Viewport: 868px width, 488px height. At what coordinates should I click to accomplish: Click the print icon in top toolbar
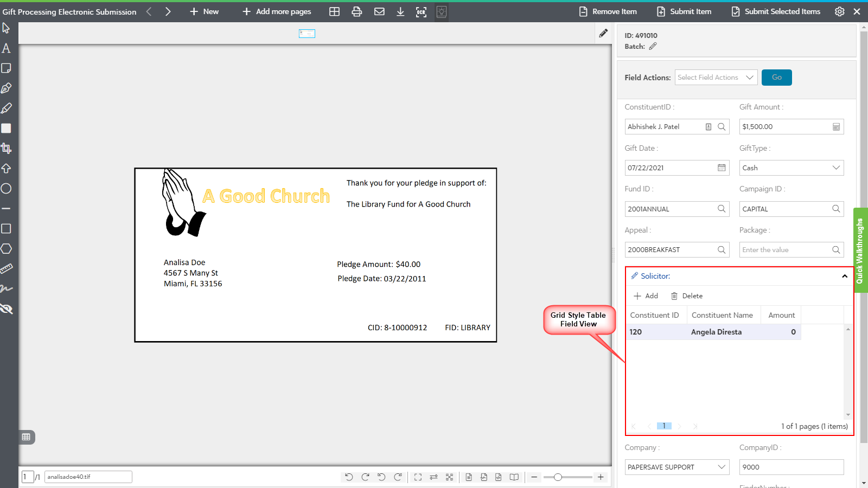356,12
